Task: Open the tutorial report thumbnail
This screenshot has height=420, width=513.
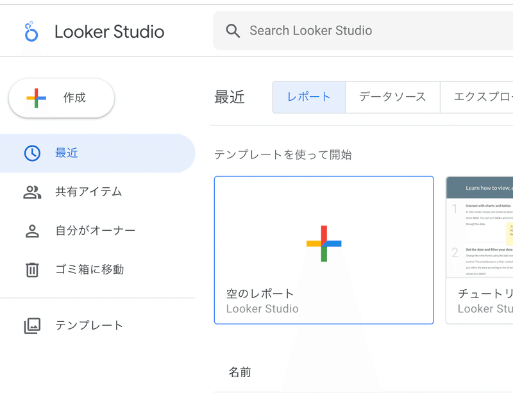Action: (480, 228)
